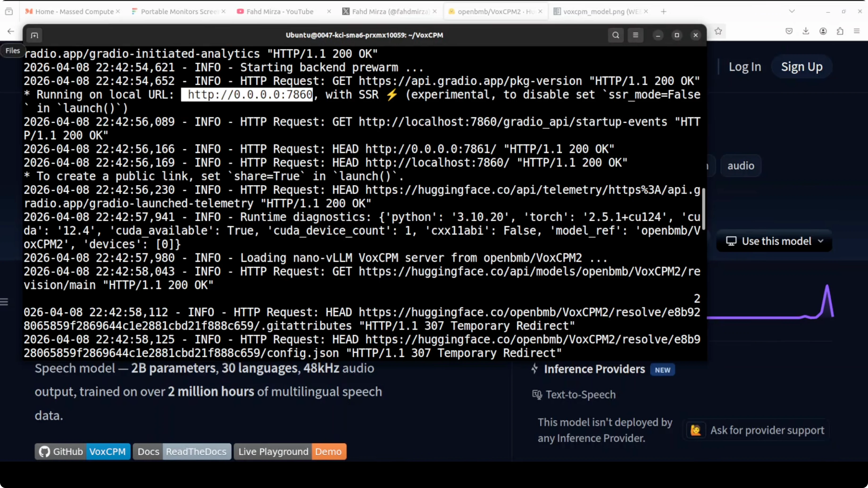Switch to Fahd Mirza - YouTube tab

(280, 12)
